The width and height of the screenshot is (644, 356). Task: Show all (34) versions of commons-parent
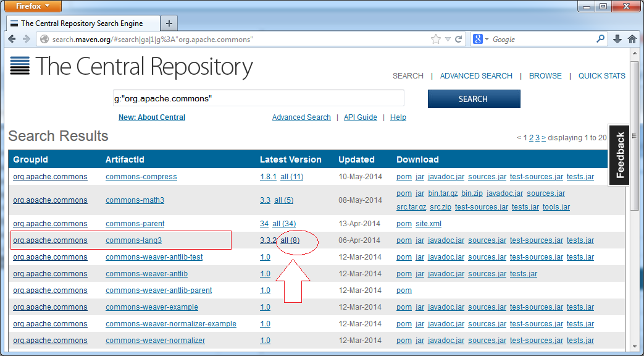click(284, 224)
